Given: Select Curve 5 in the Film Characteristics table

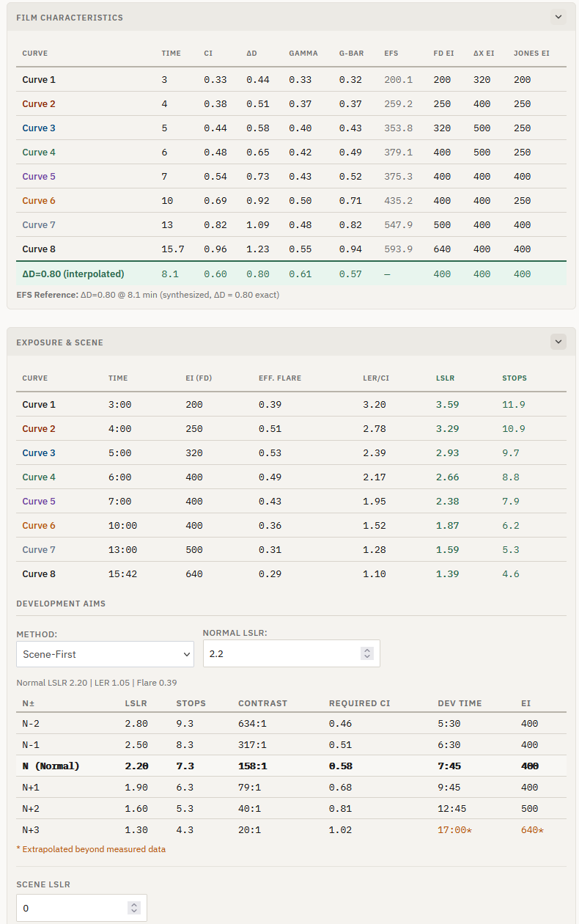Looking at the screenshot, I should pos(39,177).
